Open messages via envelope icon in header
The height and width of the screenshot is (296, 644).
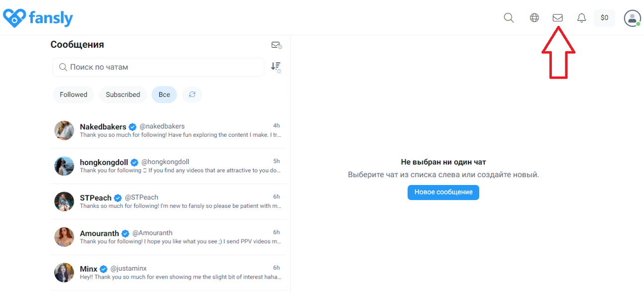(558, 18)
